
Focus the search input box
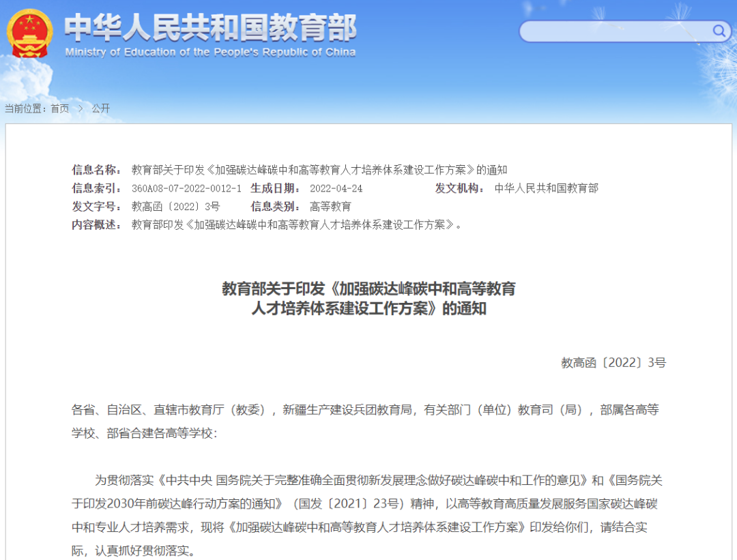[x=614, y=31]
